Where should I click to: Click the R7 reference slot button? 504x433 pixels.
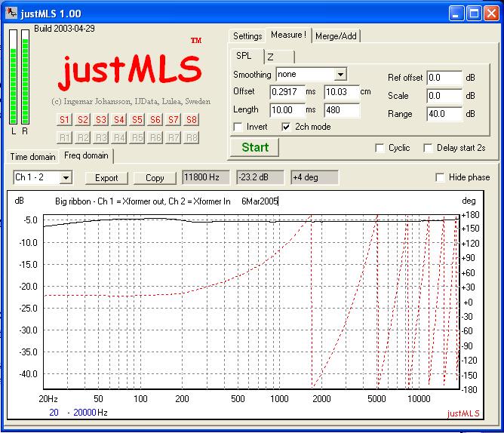point(174,137)
